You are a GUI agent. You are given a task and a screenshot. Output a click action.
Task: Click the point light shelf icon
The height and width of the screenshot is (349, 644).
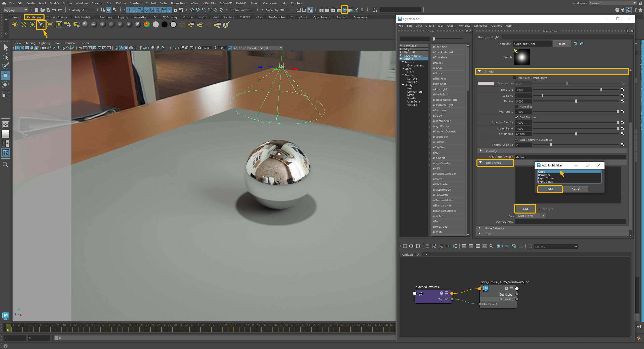pyautogui.click(x=32, y=25)
